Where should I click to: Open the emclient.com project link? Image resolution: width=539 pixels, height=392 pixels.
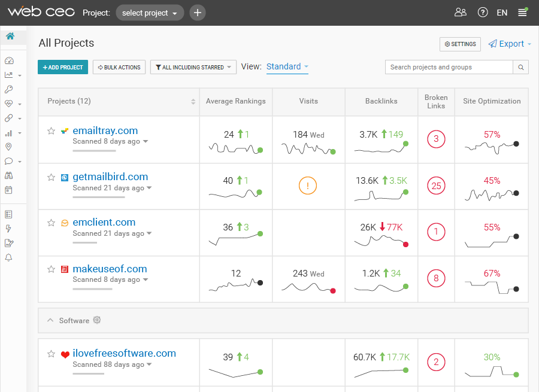coord(104,223)
